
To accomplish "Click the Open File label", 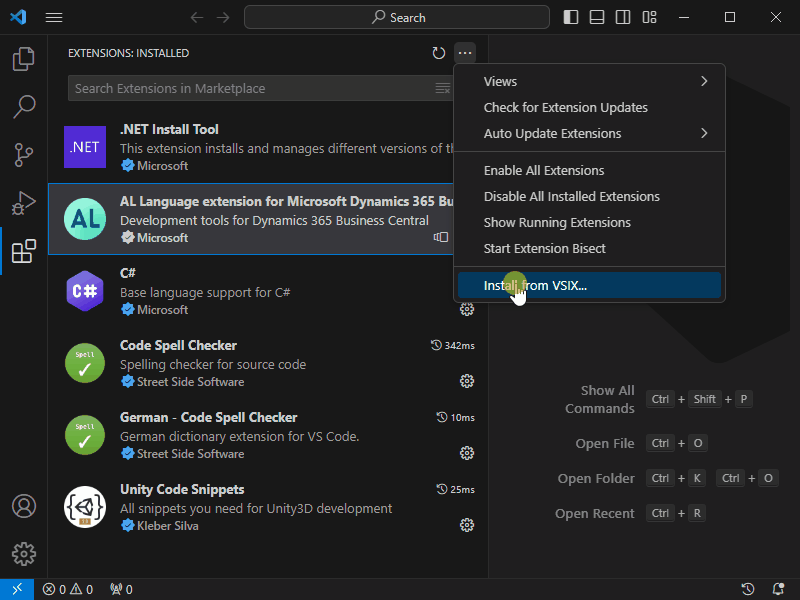I will coord(605,444).
